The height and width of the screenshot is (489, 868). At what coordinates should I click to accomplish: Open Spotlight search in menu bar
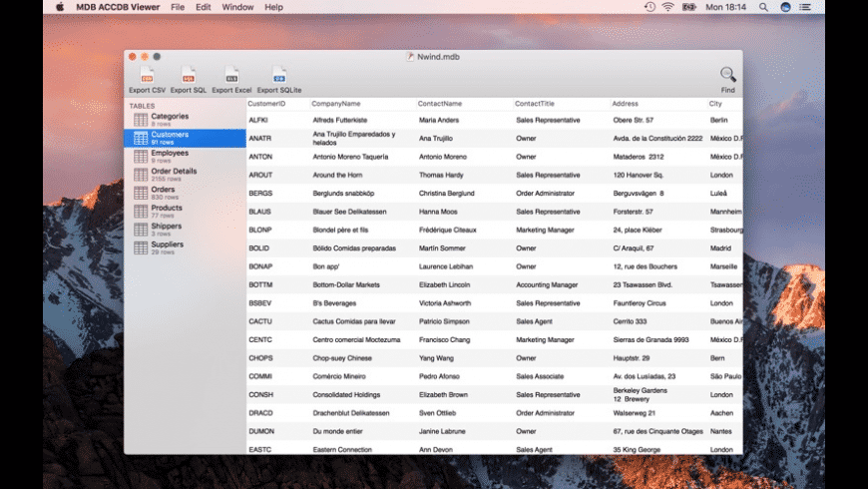pos(763,7)
